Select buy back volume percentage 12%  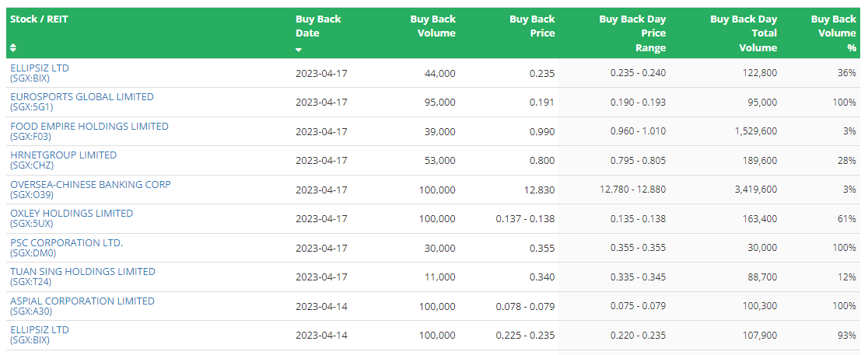click(x=847, y=277)
